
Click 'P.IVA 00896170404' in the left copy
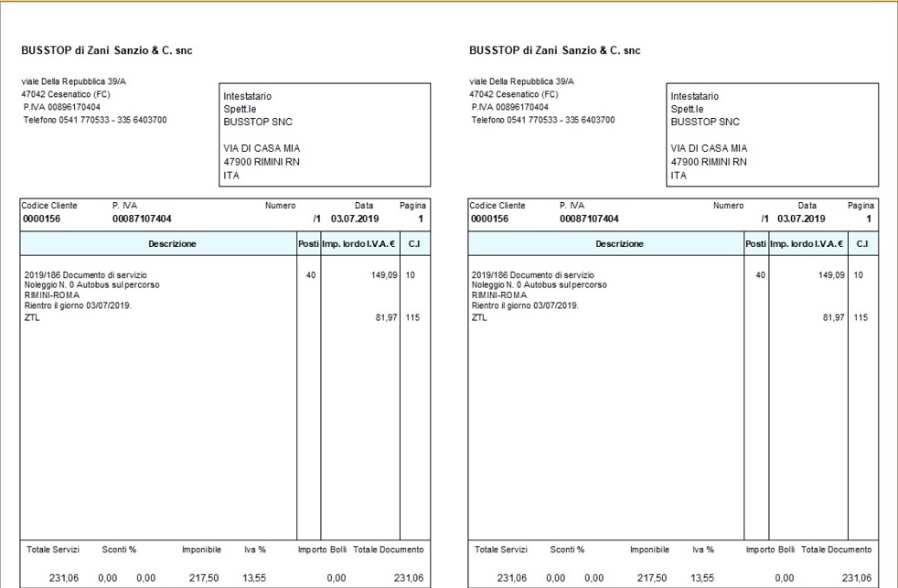pyautogui.click(x=62, y=107)
